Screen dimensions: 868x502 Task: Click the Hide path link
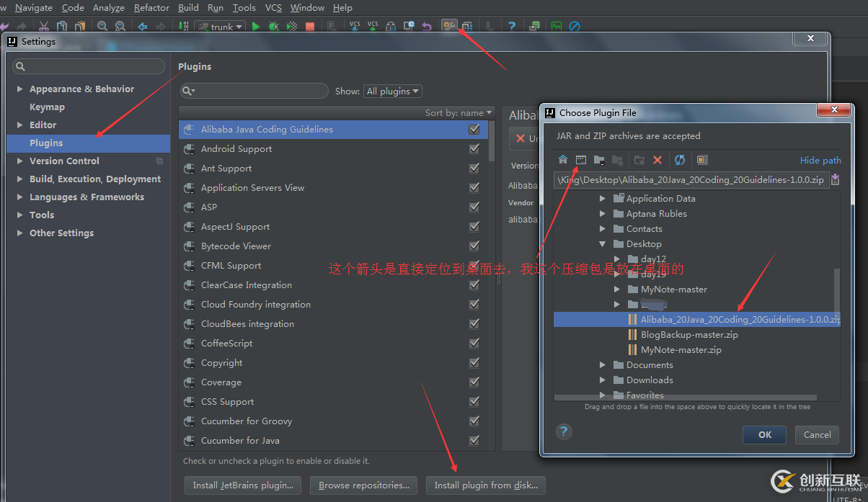[820, 161]
